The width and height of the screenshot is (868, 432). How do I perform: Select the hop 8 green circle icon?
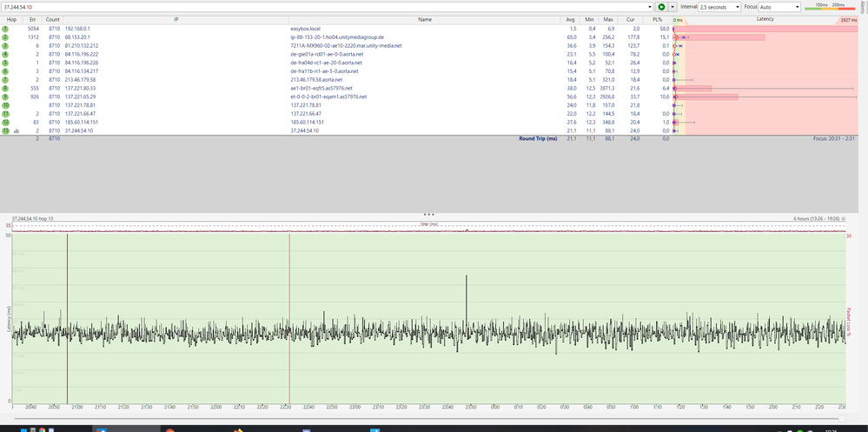click(4, 88)
